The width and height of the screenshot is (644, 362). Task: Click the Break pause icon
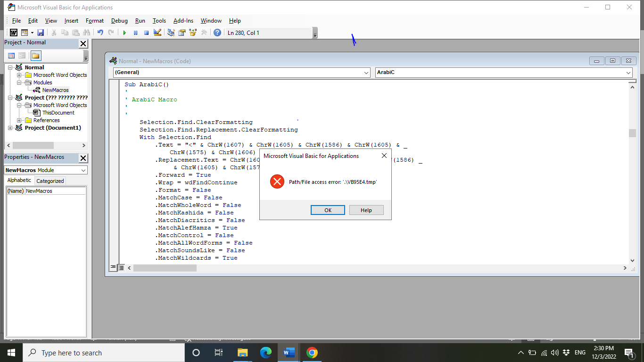coord(135,33)
